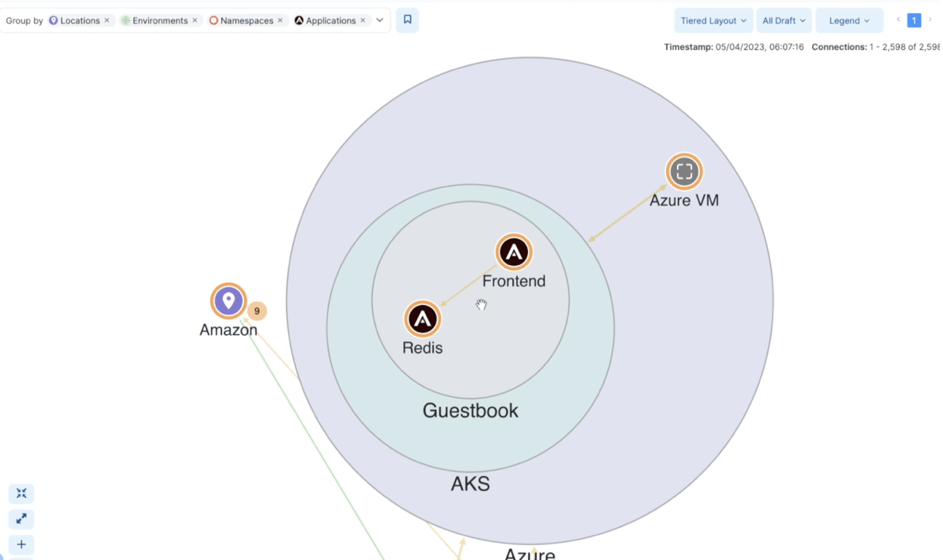Remove the Environments grouping chip
Image resolution: width=943 pixels, height=560 pixels.
195,20
